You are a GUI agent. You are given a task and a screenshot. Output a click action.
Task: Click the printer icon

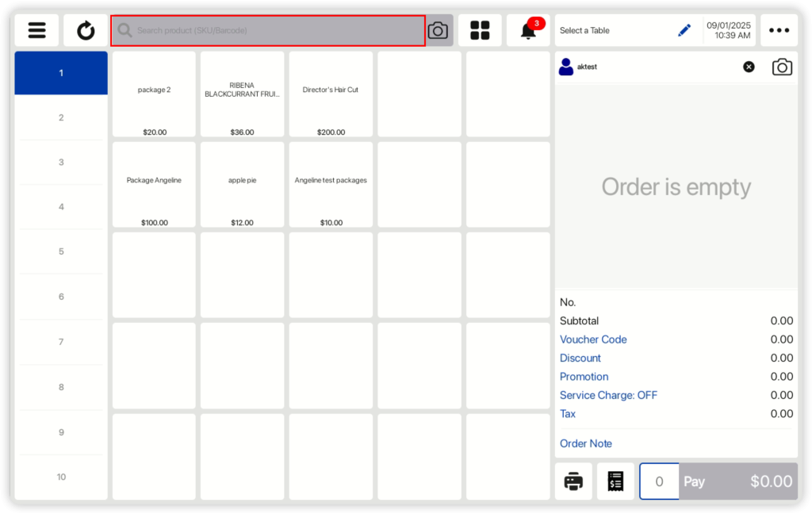tap(573, 481)
